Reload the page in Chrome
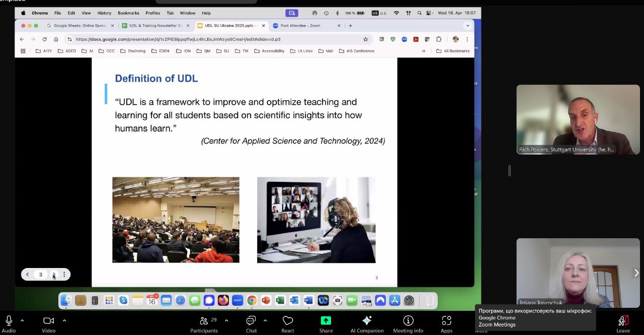Screen dimensions: 644x335 coord(44,39)
